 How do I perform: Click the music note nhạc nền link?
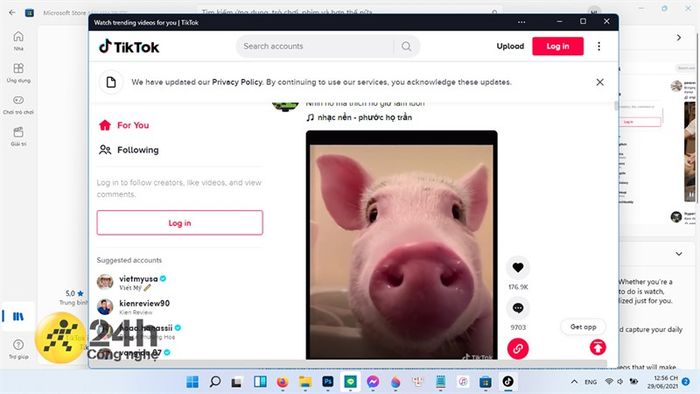[359, 117]
